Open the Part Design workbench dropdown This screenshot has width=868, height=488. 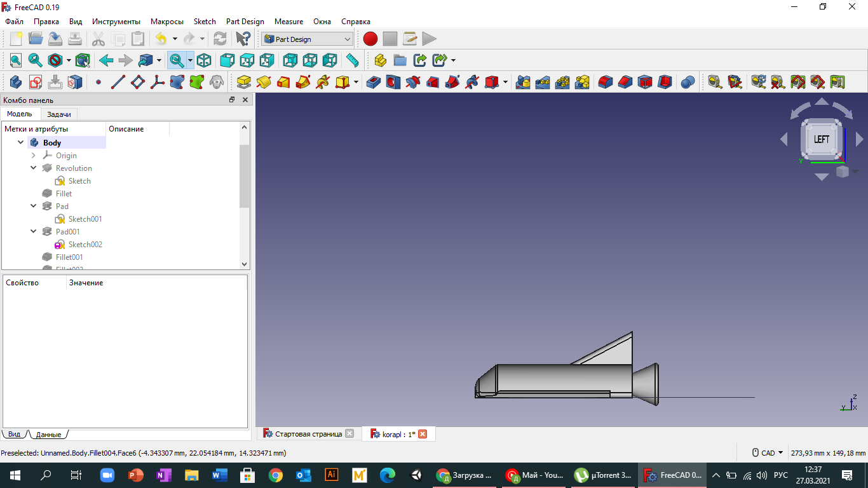point(307,39)
